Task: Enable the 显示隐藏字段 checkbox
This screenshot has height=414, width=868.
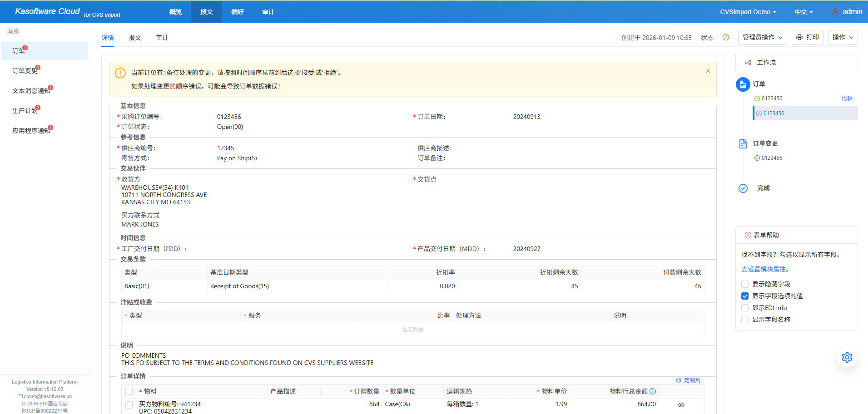Action: [745, 284]
